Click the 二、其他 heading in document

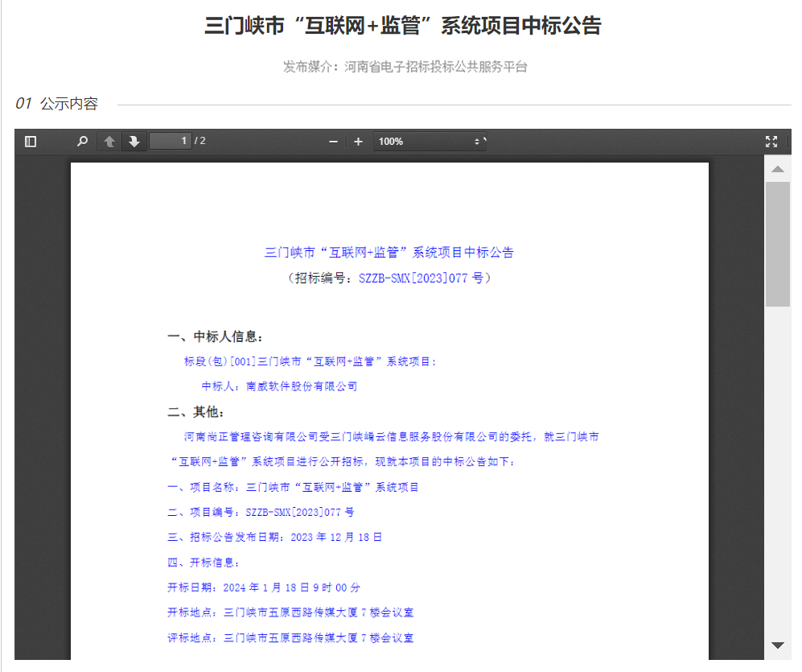(197, 412)
